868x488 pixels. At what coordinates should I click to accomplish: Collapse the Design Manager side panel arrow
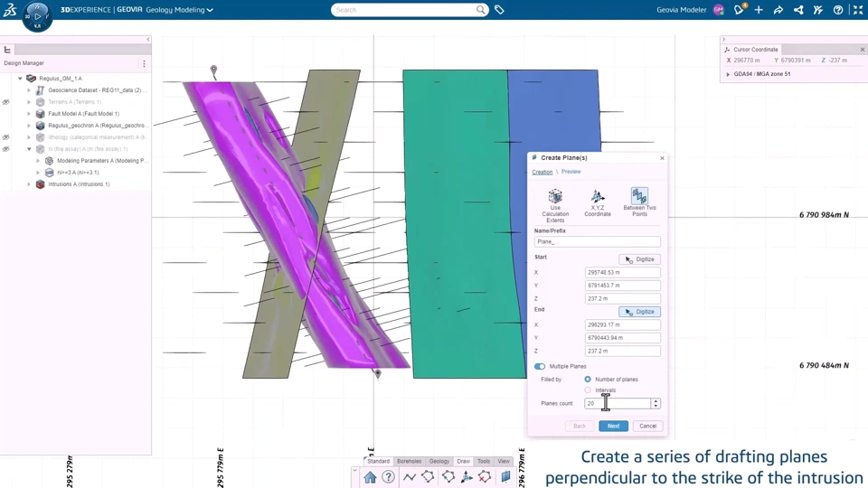tap(147, 39)
